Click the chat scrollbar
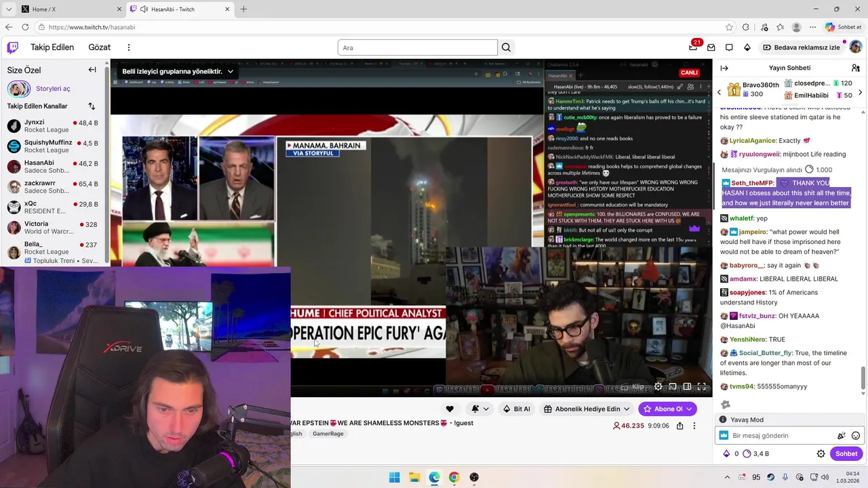The width and height of the screenshot is (868, 488). coord(863,380)
